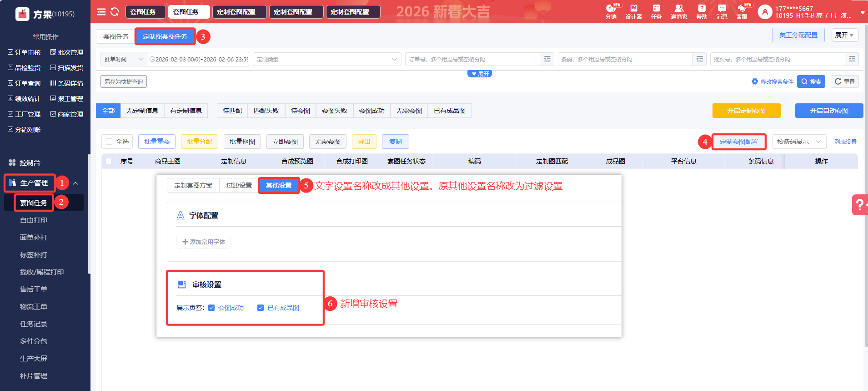
Task: Click the blue 搜索 search button
Action: click(811, 81)
